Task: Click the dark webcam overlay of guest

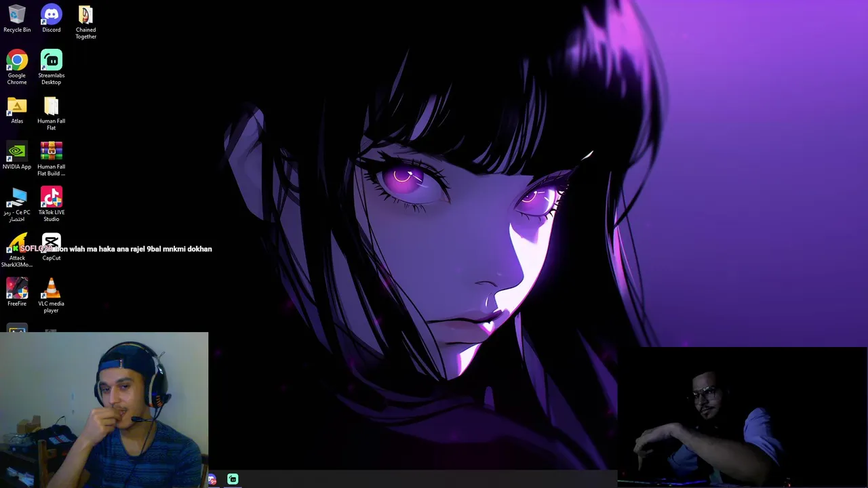Action: pos(743,417)
